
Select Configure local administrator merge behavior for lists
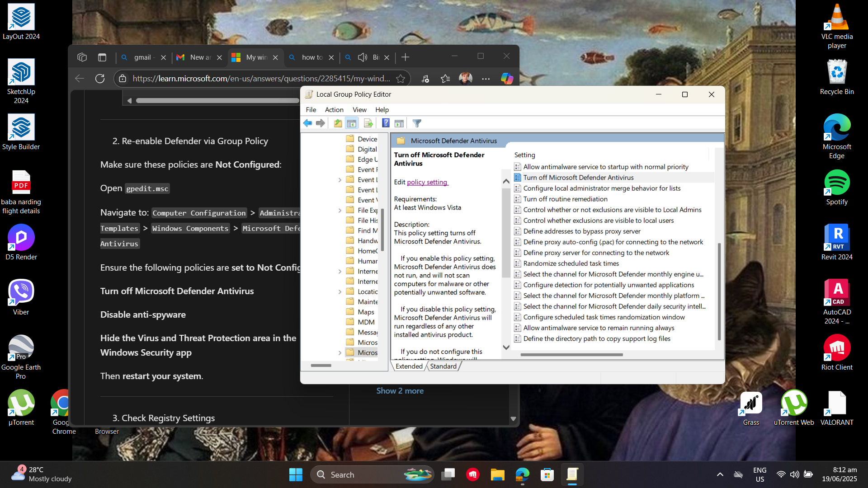602,188
